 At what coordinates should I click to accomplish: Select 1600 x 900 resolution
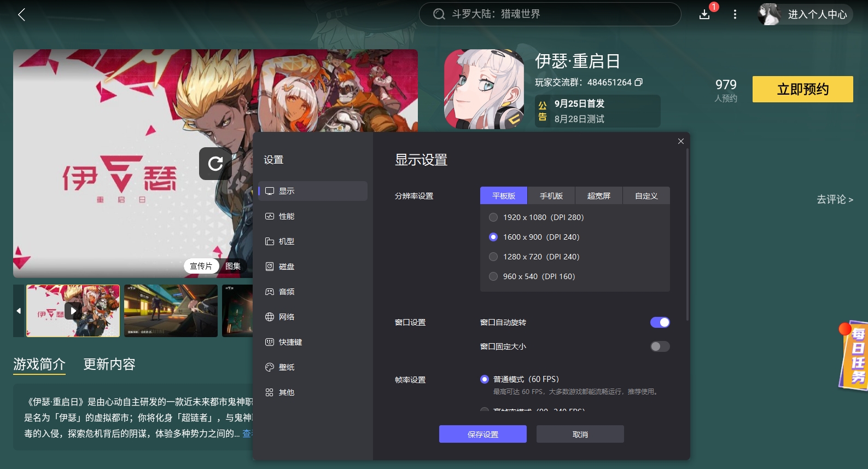pyautogui.click(x=493, y=237)
